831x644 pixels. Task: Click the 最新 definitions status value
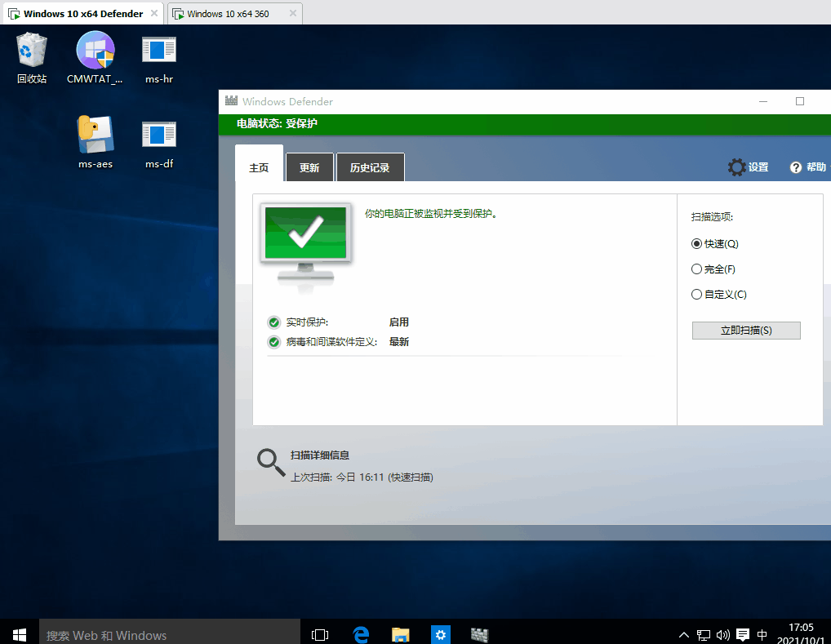[398, 342]
